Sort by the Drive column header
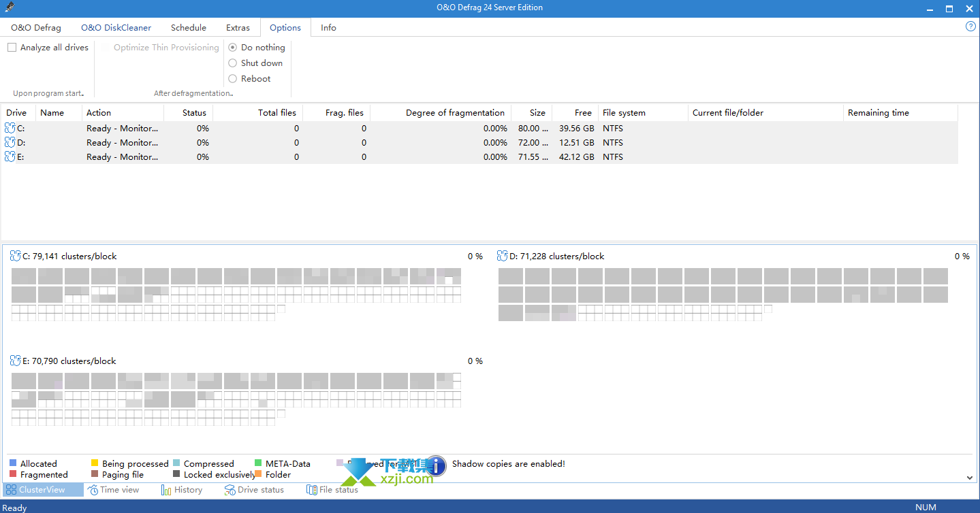This screenshot has width=980, height=513. [18, 113]
